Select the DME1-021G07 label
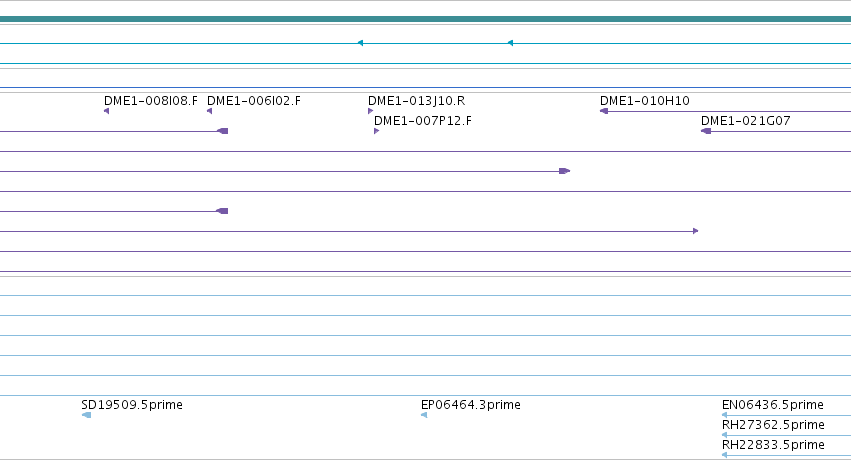Viewport: 851px width, 460px height. pyautogui.click(x=746, y=121)
